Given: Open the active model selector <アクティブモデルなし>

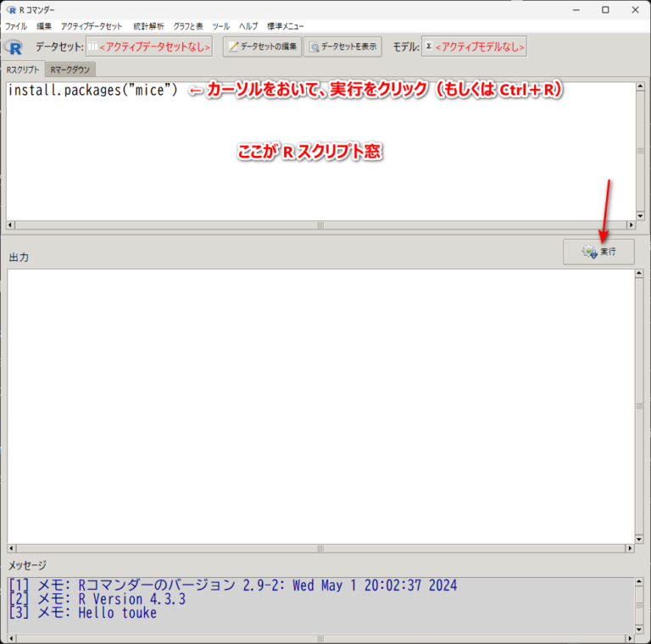Looking at the screenshot, I should click(x=474, y=47).
